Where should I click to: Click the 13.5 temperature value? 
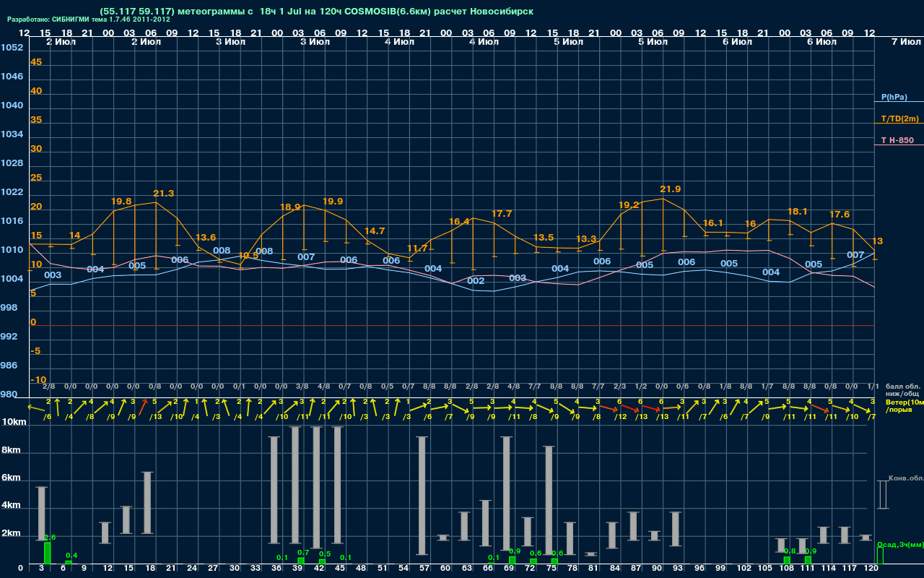544,238
